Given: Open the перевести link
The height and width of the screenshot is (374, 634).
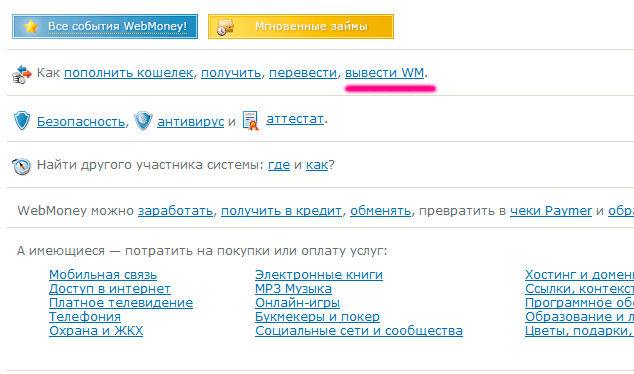Looking at the screenshot, I should (303, 73).
